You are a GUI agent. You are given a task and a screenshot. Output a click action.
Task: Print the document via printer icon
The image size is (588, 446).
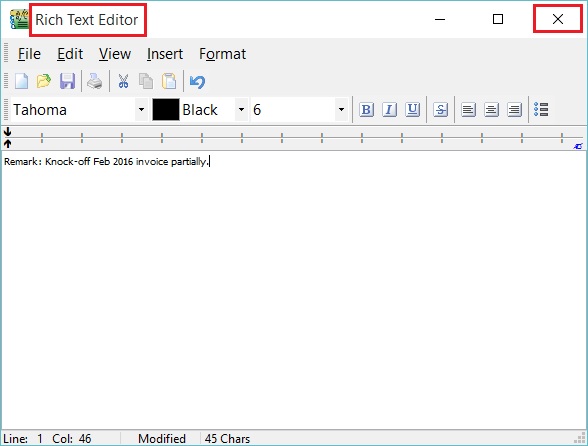(x=94, y=81)
